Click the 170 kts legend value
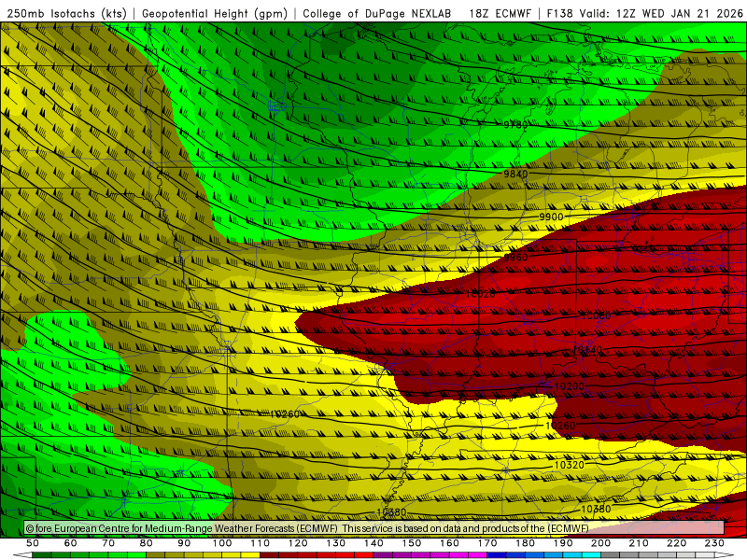Viewport: 747px width, 560px height. (486, 543)
